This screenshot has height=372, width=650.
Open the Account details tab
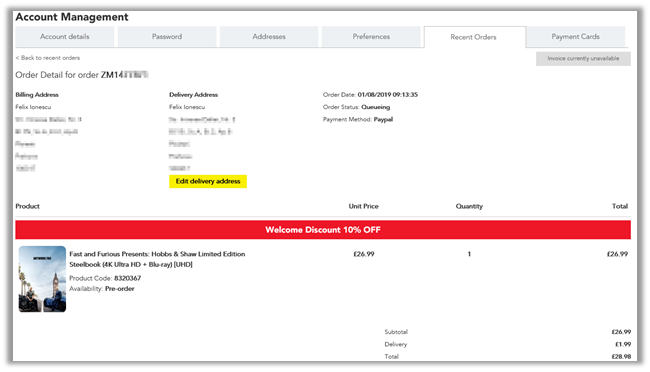pos(65,36)
